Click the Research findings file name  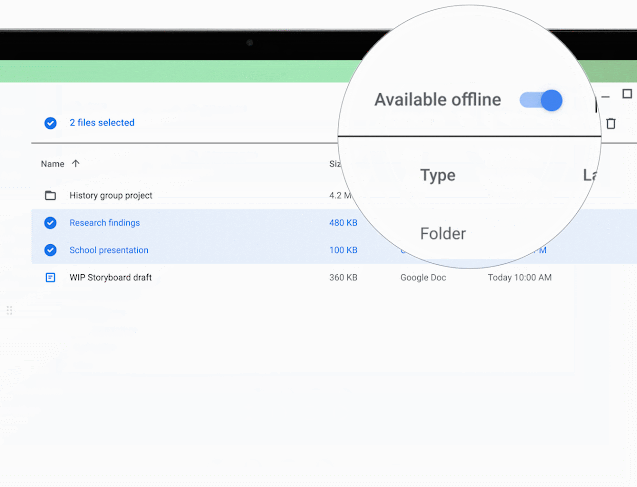[x=104, y=223]
